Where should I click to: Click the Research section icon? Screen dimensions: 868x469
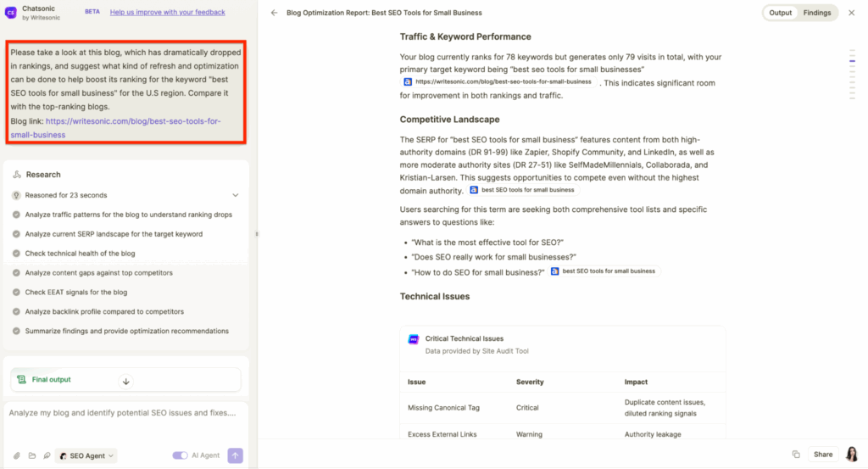click(17, 175)
